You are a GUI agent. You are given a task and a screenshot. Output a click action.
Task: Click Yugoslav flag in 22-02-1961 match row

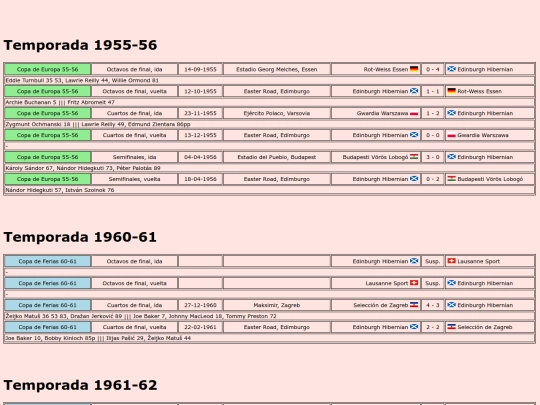pyautogui.click(x=451, y=327)
